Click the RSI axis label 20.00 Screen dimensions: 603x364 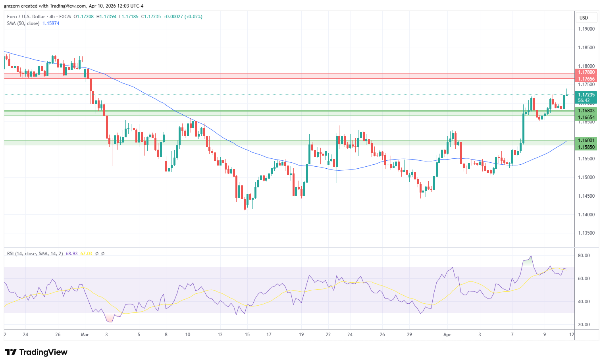point(584,325)
